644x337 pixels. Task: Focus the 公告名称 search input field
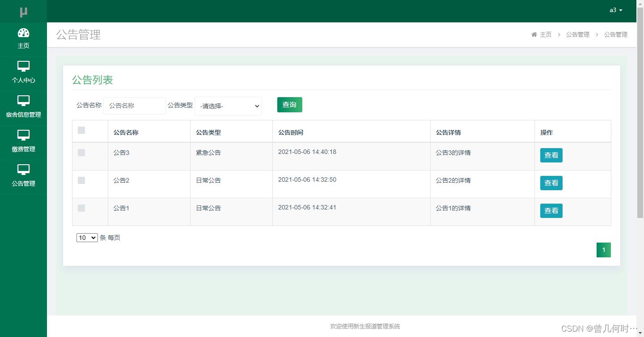pos(135,106)
